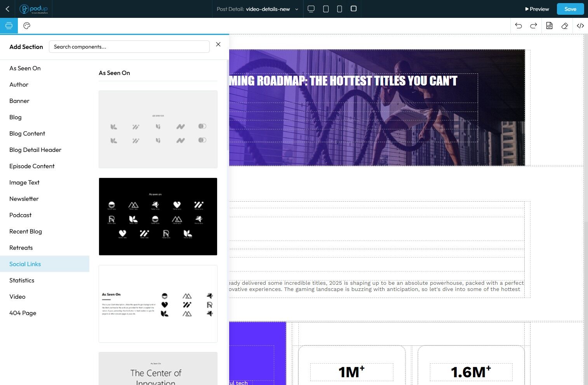This screenshot has height=385, width=588.
Task: Select the Banner category
Action: pyautogui.click(x=45, y=101)
